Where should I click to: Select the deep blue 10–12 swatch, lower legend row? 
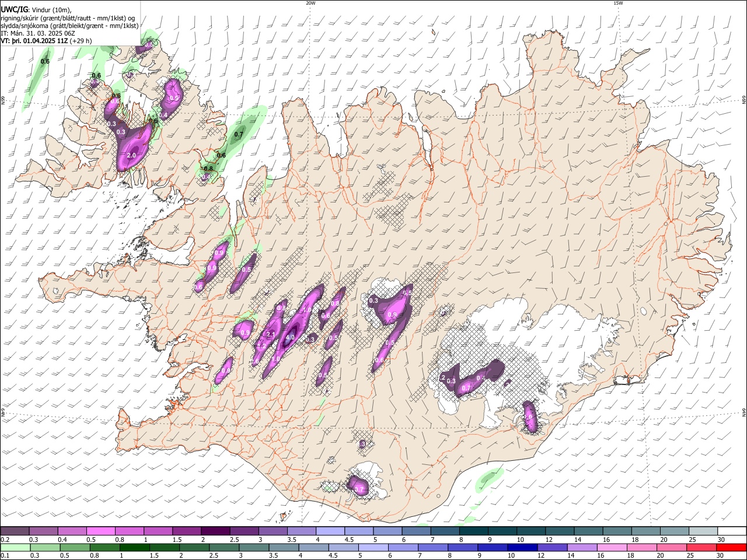[x=523, y=547]
